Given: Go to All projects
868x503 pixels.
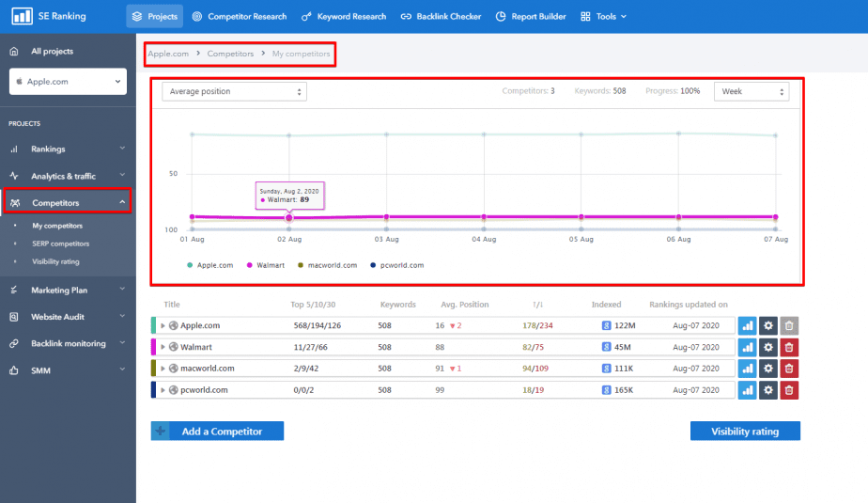Looking at the screenshot, I should coord(52,51).
